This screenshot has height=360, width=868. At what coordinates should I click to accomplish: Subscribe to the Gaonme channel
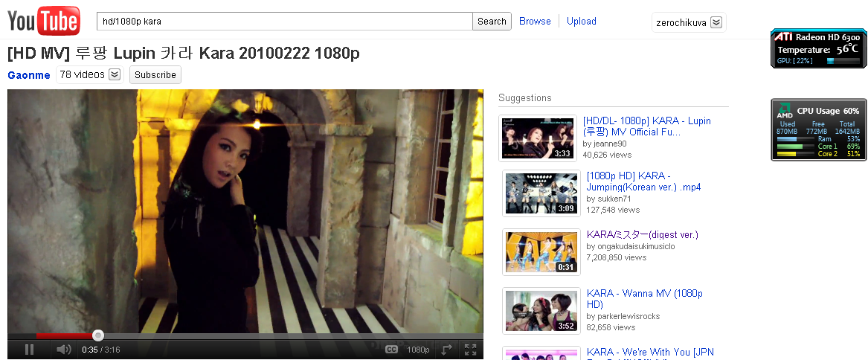pos(155,75)
